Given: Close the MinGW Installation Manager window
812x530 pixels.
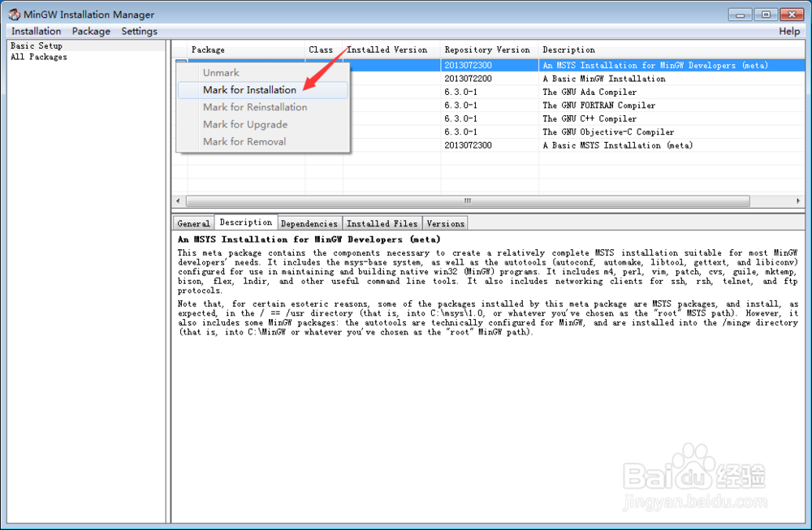Looking at the screenshot, I should pyautogui.click(x=792, y=15).
